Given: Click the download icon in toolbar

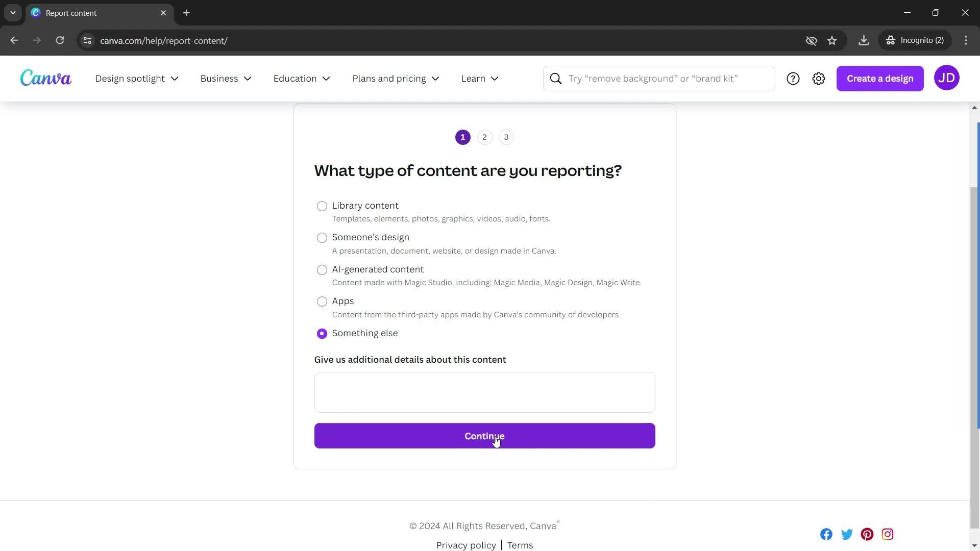Looking at the screenshot, I should (864, 40).
